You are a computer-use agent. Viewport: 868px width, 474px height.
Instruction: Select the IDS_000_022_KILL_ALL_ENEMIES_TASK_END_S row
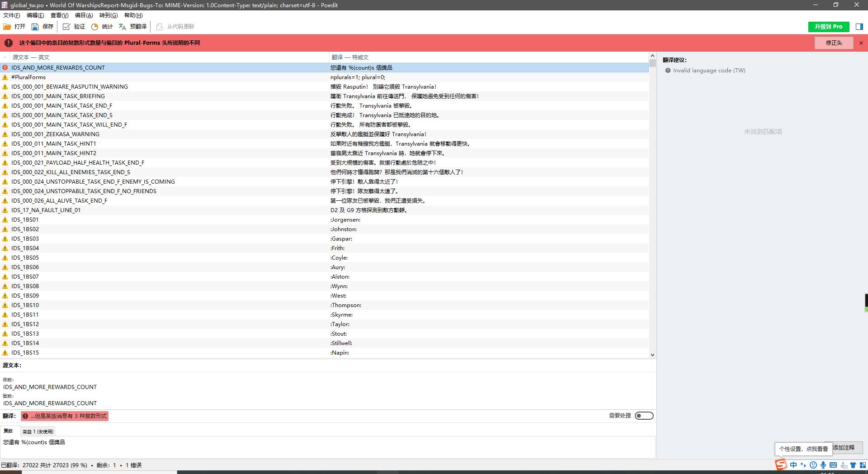coord(325,172)
